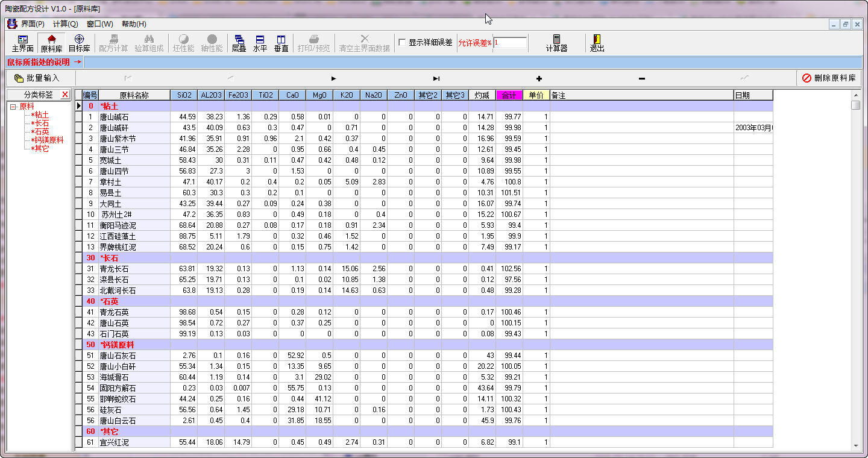Open the 计算器 calculator icon

click(x=556, y=43)
